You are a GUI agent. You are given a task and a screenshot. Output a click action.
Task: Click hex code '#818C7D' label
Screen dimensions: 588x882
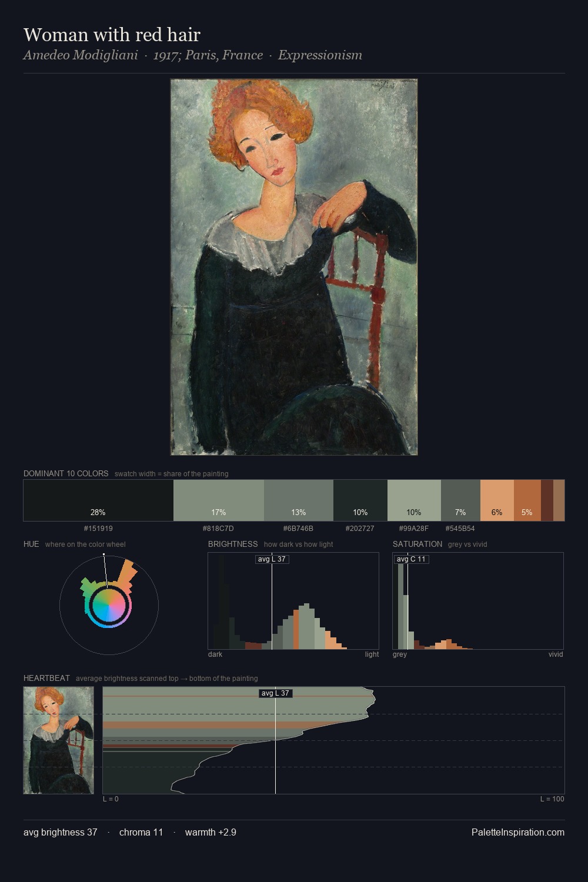click(218, 529)
